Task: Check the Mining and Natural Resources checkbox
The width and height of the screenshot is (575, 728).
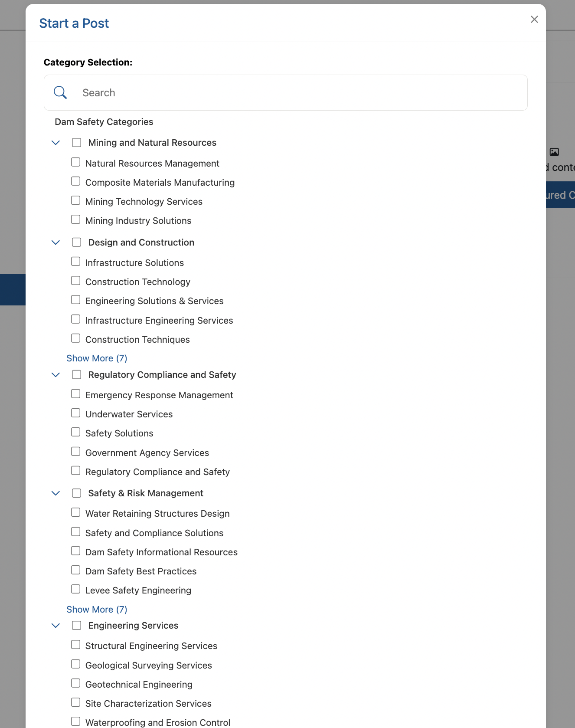Action: [77, 143]
